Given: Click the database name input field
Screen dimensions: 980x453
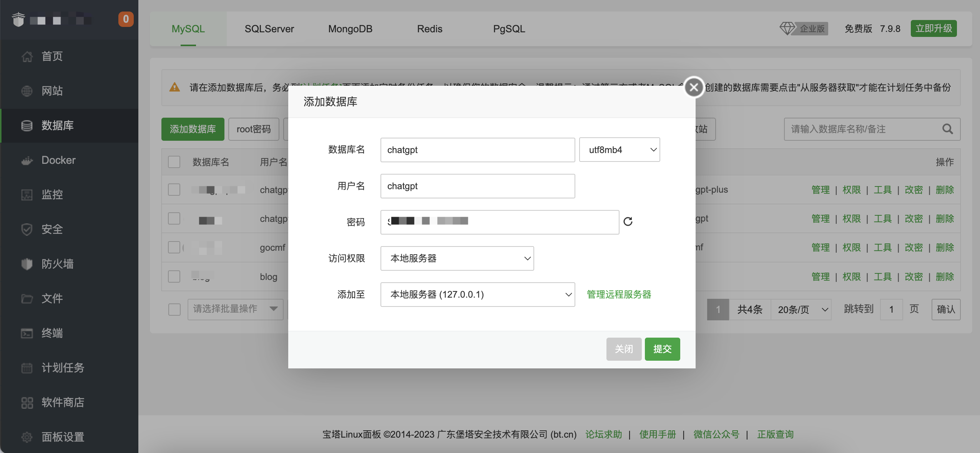Looking at the screenshot, I should [x=477, y=150].
